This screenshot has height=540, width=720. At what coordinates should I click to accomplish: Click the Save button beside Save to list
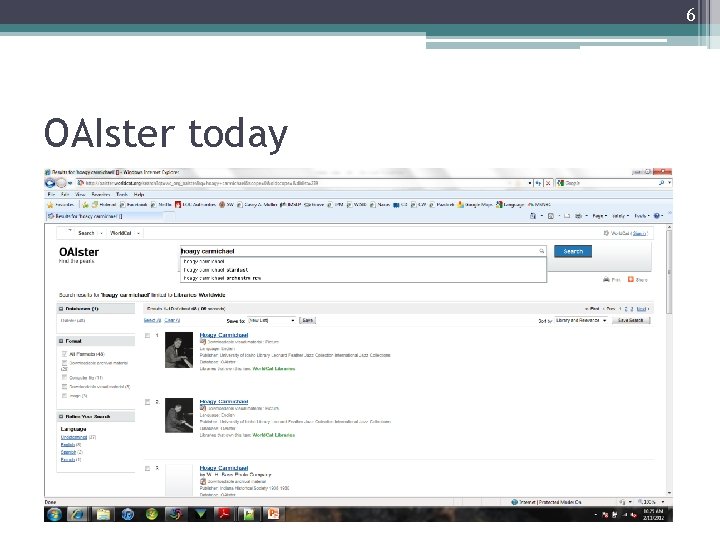(307, 320)
